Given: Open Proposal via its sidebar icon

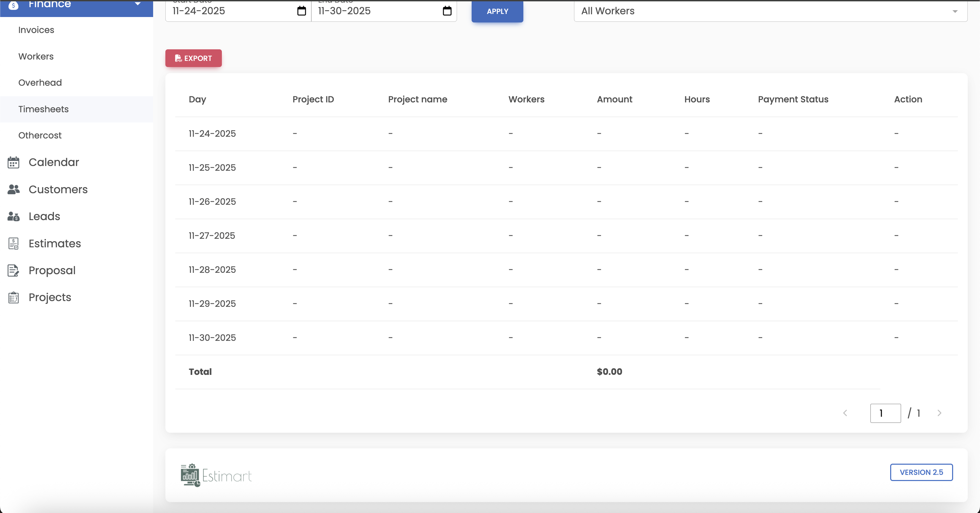Looking at the screenshot, I should tap(14, 270).
